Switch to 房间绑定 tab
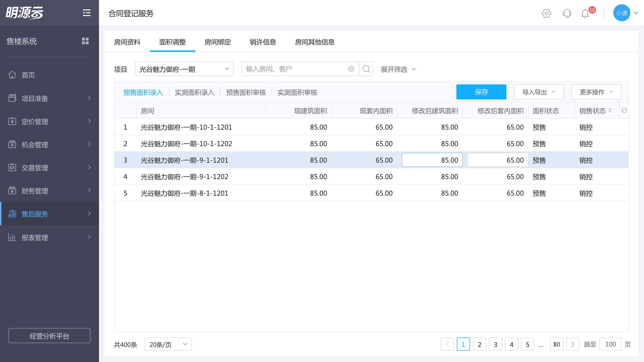 click(218, 42)
